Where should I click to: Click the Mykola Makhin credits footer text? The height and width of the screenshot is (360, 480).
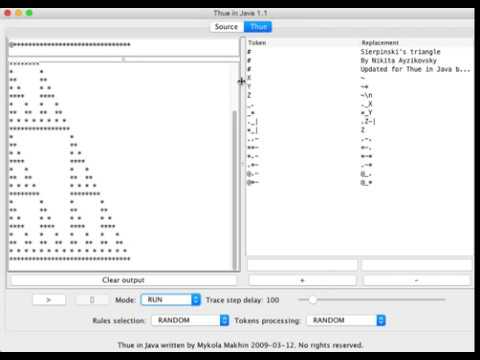point(240,345)
